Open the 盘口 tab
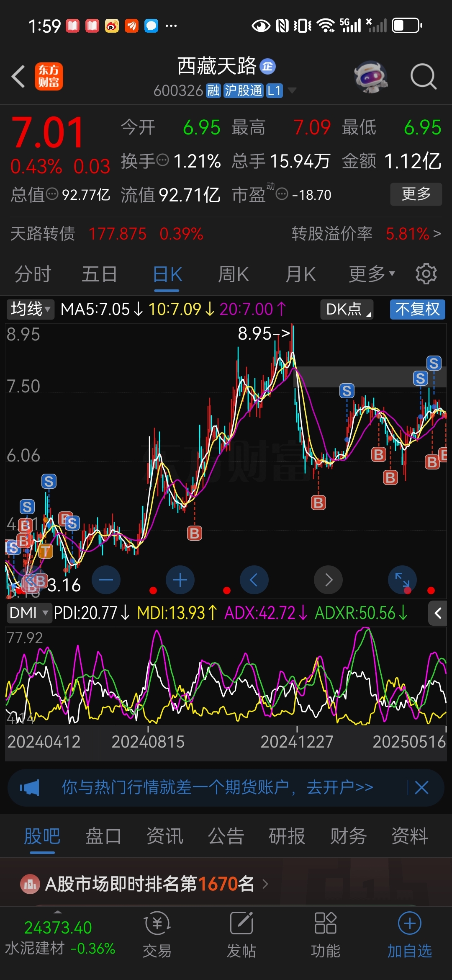The image size is (452, 980). 103,836
